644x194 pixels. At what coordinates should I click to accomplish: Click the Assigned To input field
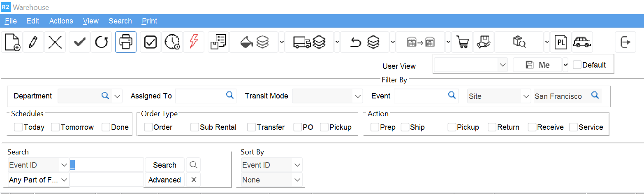[201, 96]
